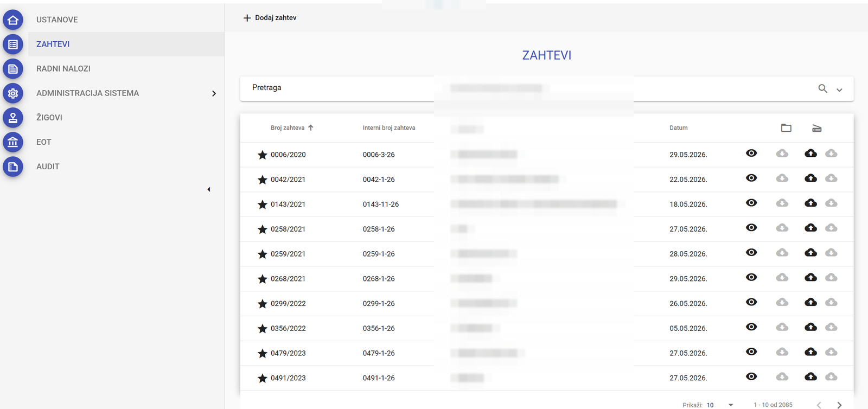The width and height of the screenshot is (868, 409).
Task: Click star icon for request 0491/2023
Action: point(263,378)
